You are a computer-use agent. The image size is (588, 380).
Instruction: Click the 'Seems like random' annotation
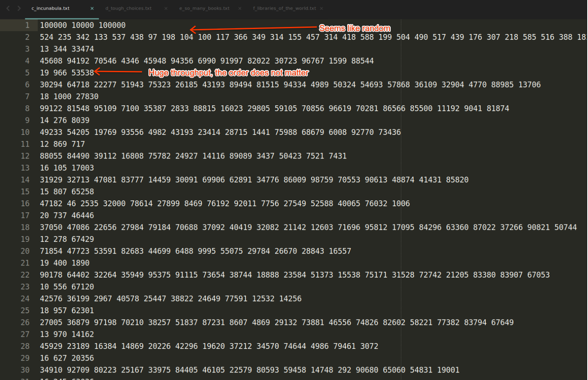(355, 28)
